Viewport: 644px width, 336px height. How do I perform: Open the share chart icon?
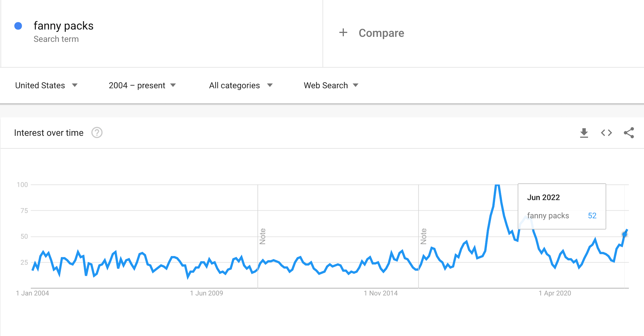click(629, 133)
